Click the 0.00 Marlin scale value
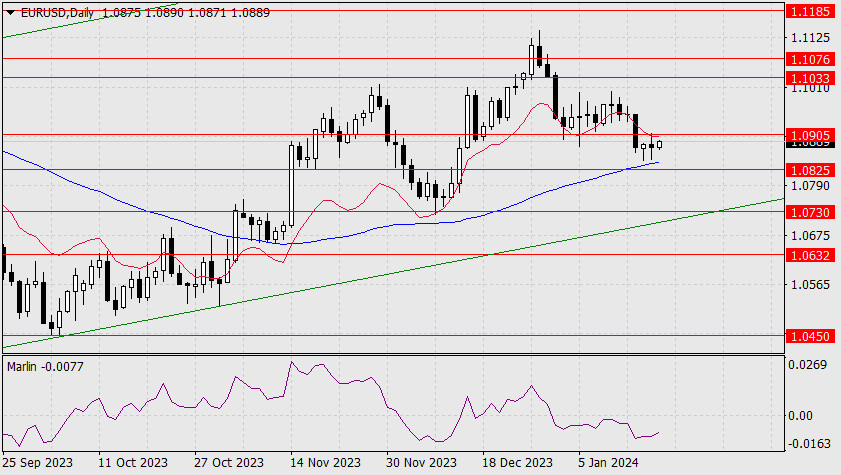Screen dimensions: 841x475 (x=801, y=415)
